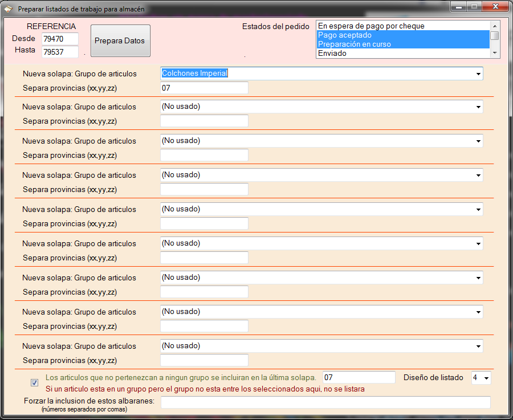Click the application icon in the title bar

pos(9,9)
